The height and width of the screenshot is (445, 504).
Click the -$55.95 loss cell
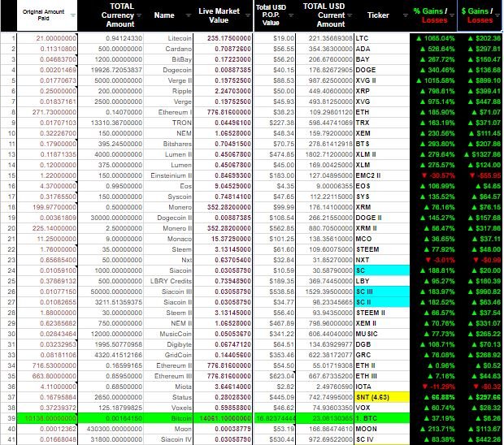click(480, 175)
